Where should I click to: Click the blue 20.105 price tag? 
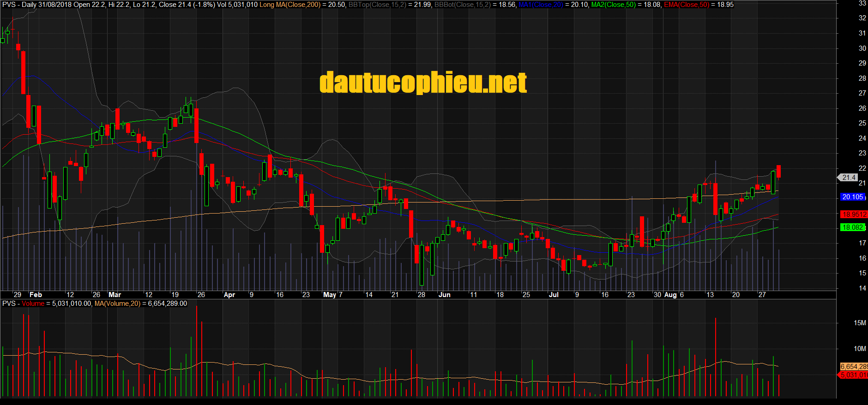[852, 197]
